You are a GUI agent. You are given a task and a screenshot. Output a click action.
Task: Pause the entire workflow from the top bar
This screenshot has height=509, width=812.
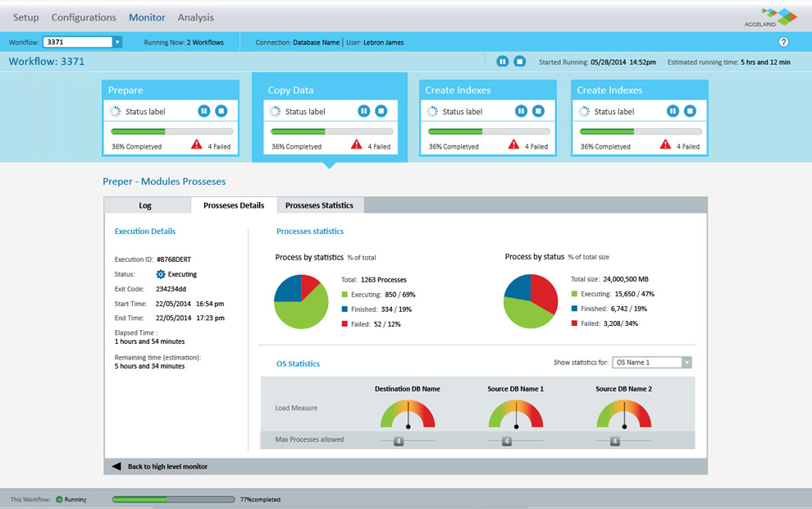click(503, 61)
